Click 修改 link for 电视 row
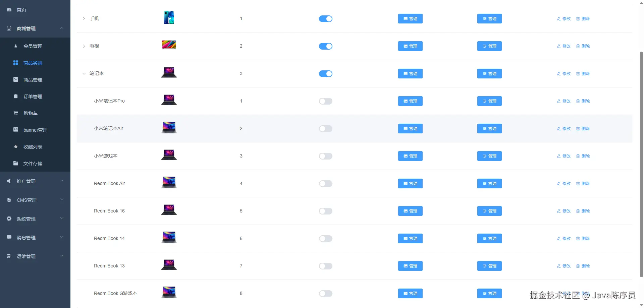 [x=564, y=46]
